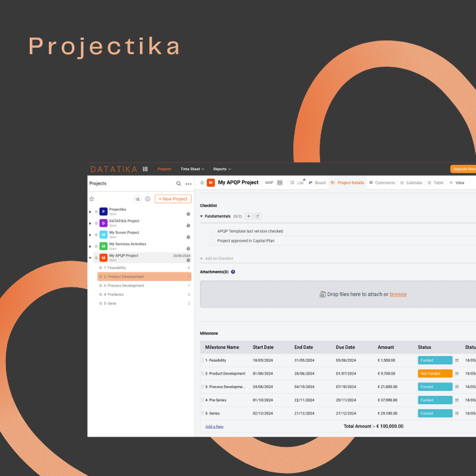Open the projects settings gear icon
476x476 pixels.
coord(148,199)
